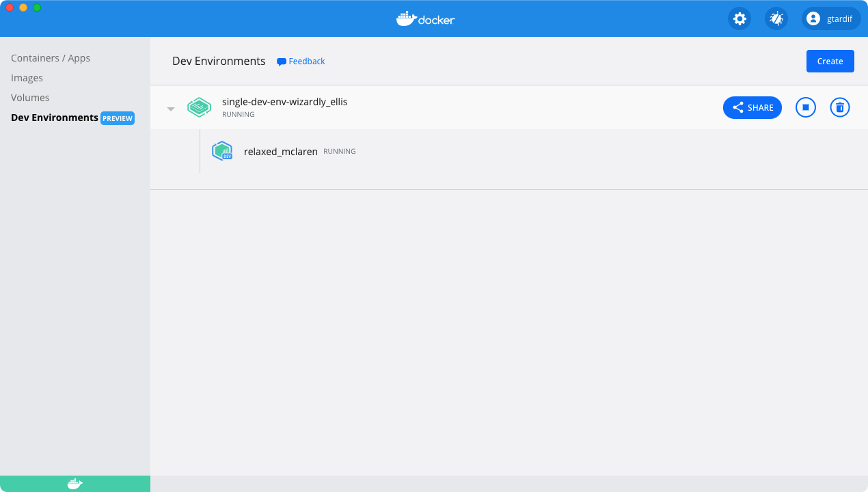Image resolution: width=868 pixels, height=492 pixels.
Task: Stop single-dev-env-wizardly_ellis with square button
Action: coord(805,107)
